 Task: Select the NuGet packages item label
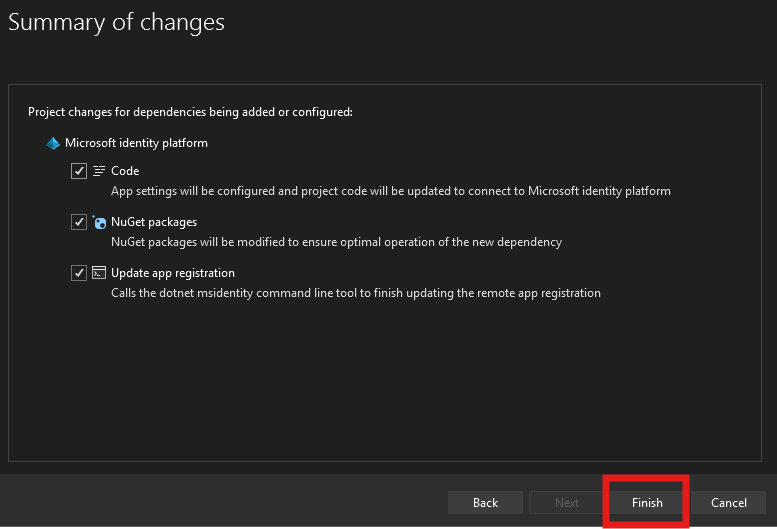(x=154, y=222)
